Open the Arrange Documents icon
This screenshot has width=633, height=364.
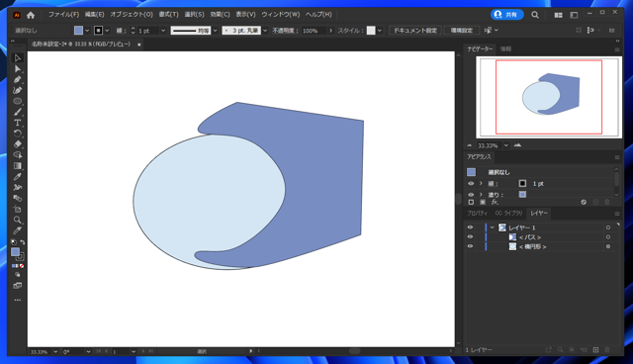tap(558, 15)
